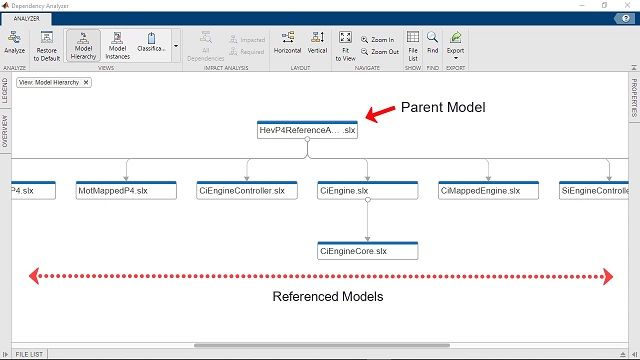This screenshot has height=360, width=640.
Task: Open the Find tool
Action: pos(432,43)
